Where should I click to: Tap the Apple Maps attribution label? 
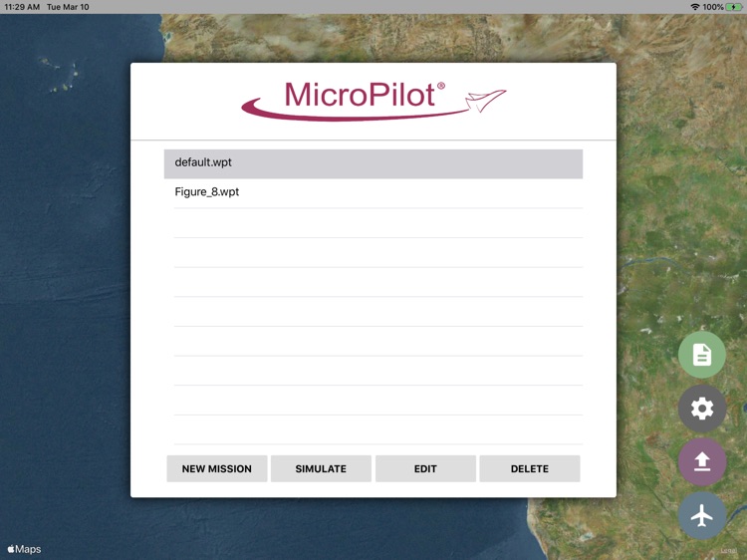point(24,549)
